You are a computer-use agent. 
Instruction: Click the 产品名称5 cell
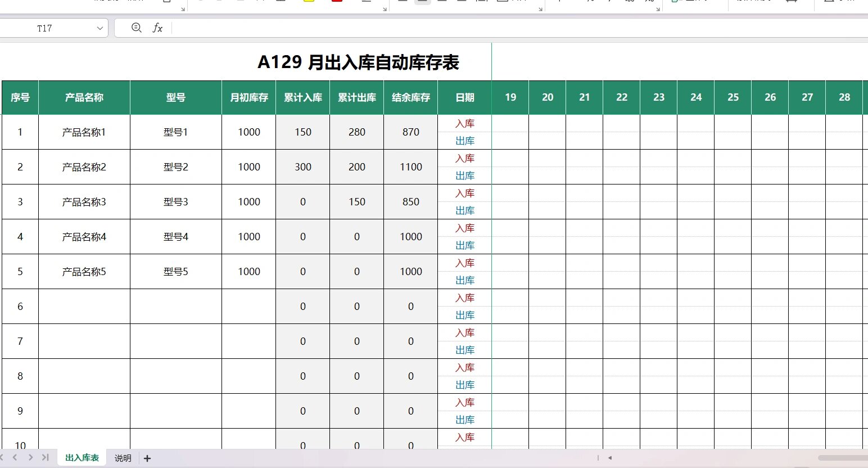tap(84, 272)
